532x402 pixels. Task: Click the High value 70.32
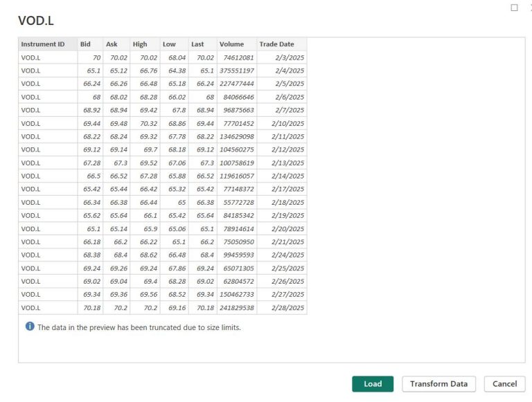pos(145,123)
